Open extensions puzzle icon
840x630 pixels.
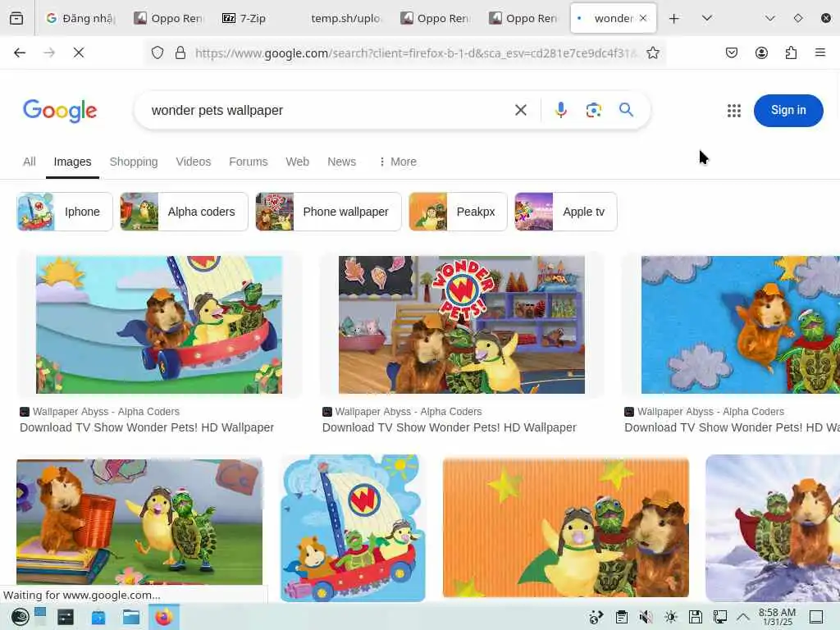click(791, 52)
